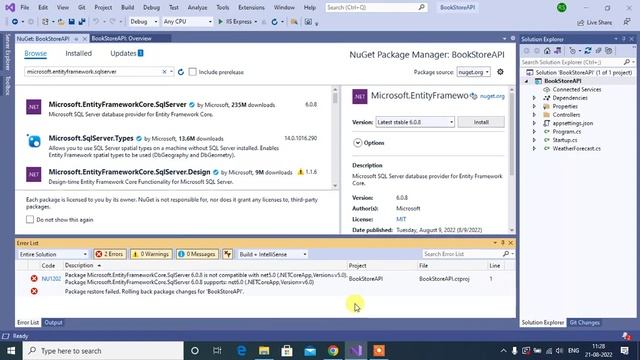The image size is (640, 360).
Task: Click the browser refresh toolbar icon
Action: [x=275, y=22]
